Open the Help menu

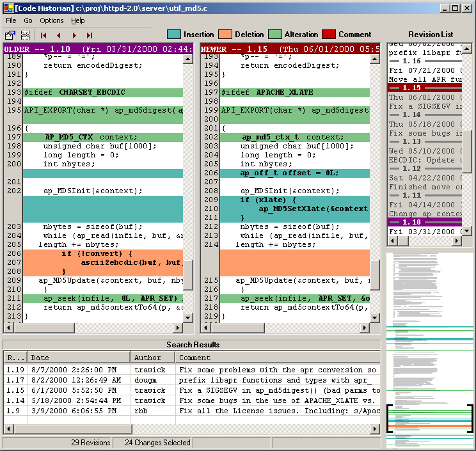[78, 20]
